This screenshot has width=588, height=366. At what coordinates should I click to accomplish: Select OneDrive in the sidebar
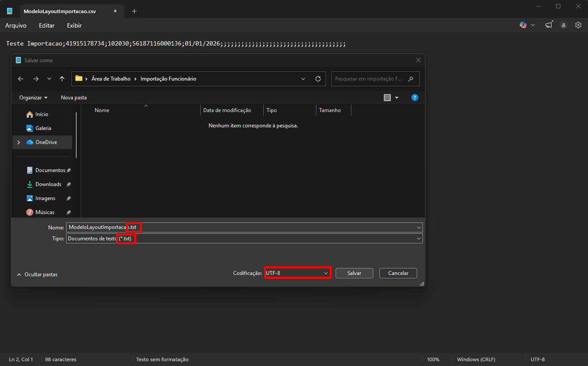tap(43, 142)
